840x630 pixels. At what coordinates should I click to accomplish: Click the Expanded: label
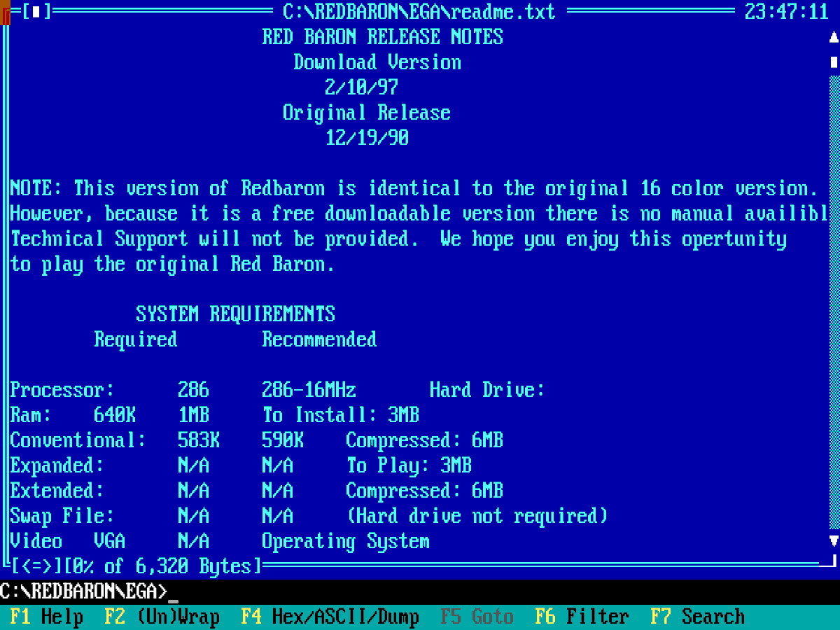pyautogui.click(x=57, y=465)
